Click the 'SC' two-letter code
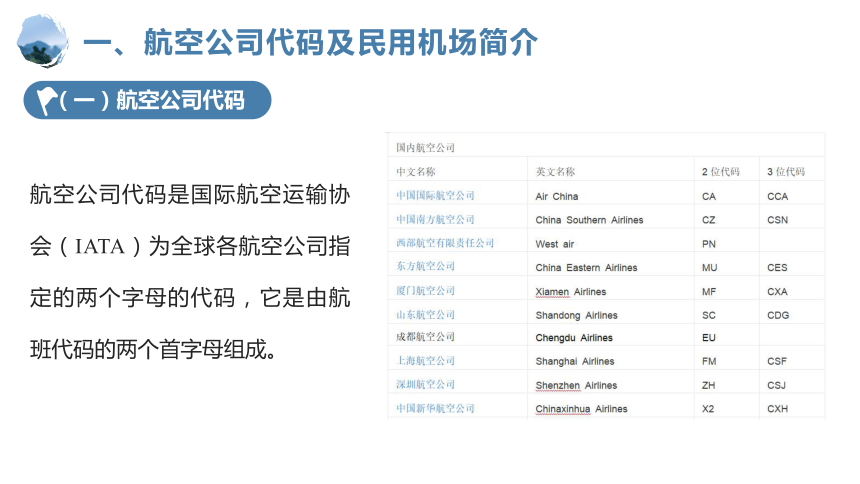The image size is (860, 484). coord(709,316)
